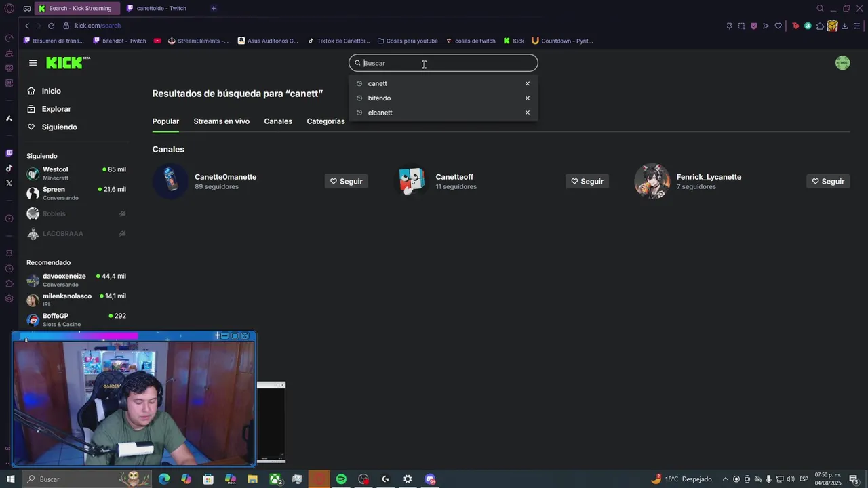Open X (Twitter) in Opera sidebar
868x488 pixels.
(x=9, y=183)
